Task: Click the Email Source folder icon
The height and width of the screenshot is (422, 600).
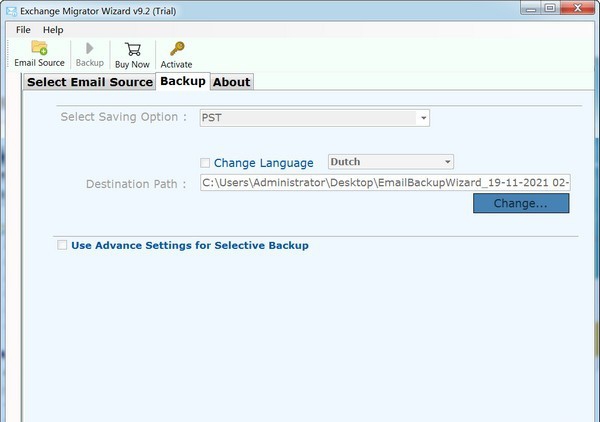Action: pyautogui.click(x=39, y=48)
